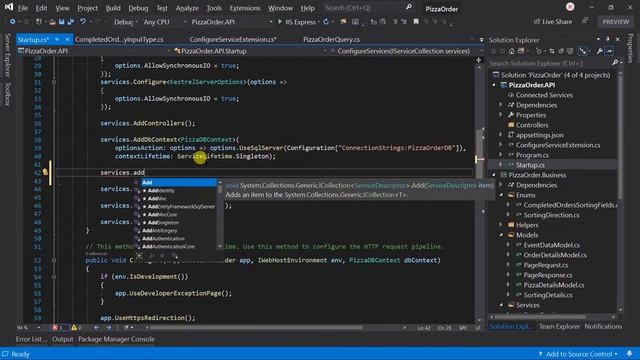Open the Build menu

pos(113,8)
